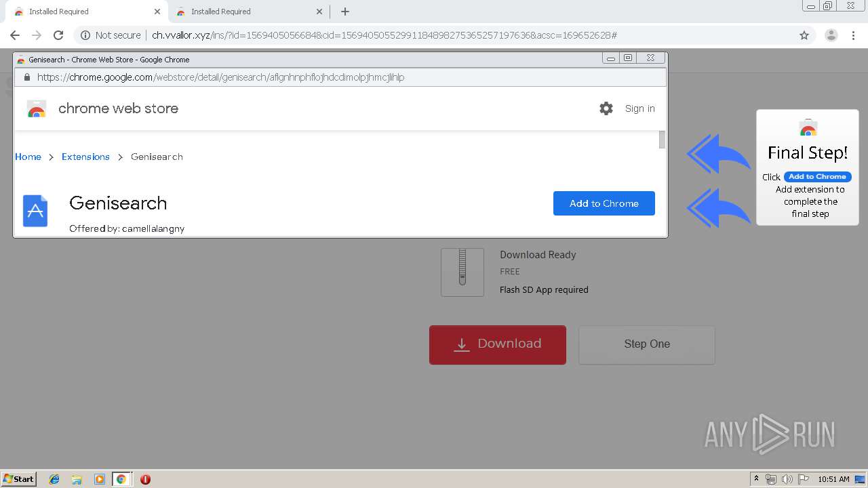
Task: Switch to the second Installed Required tab
Action: 249,12
